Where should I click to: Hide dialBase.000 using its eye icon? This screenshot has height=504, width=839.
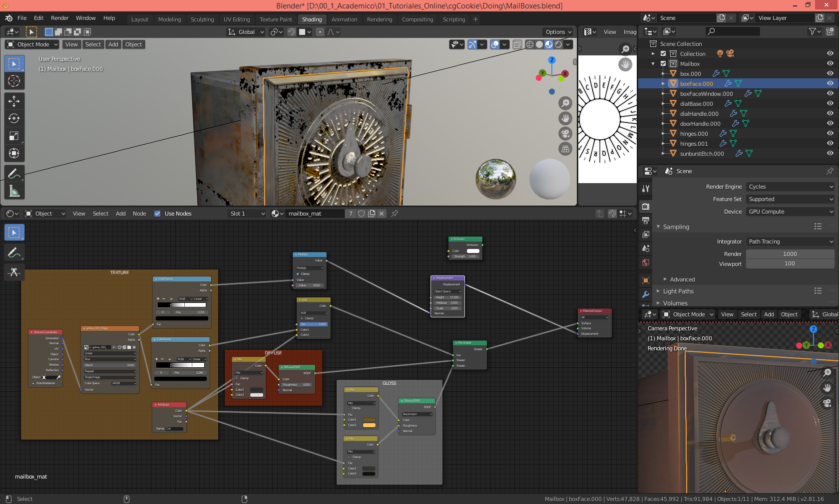830,104
